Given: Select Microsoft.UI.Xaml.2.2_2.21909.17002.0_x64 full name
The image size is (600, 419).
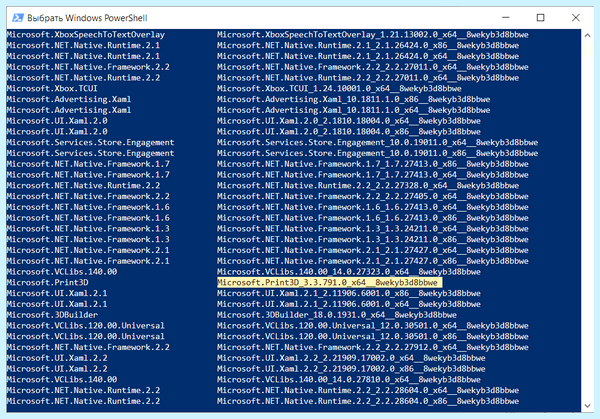Looking at the screenshot, I should (x=351, y=358).
